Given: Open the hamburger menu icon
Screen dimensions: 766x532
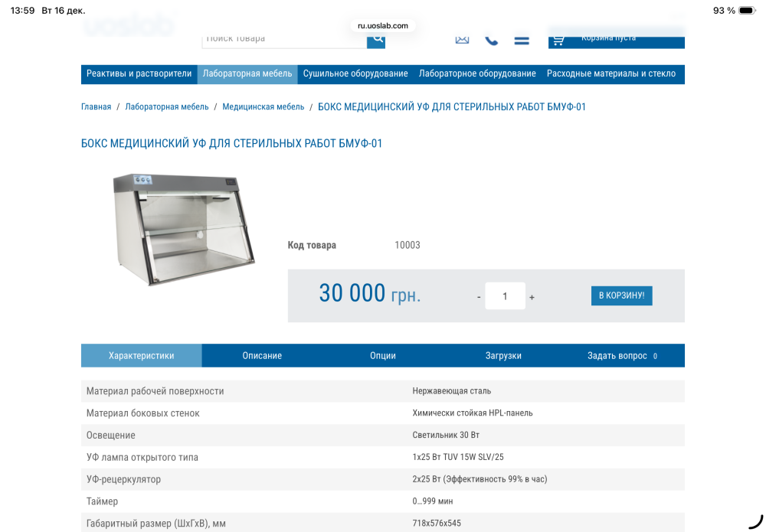Looking at the screenshot, I should [522, 40].
